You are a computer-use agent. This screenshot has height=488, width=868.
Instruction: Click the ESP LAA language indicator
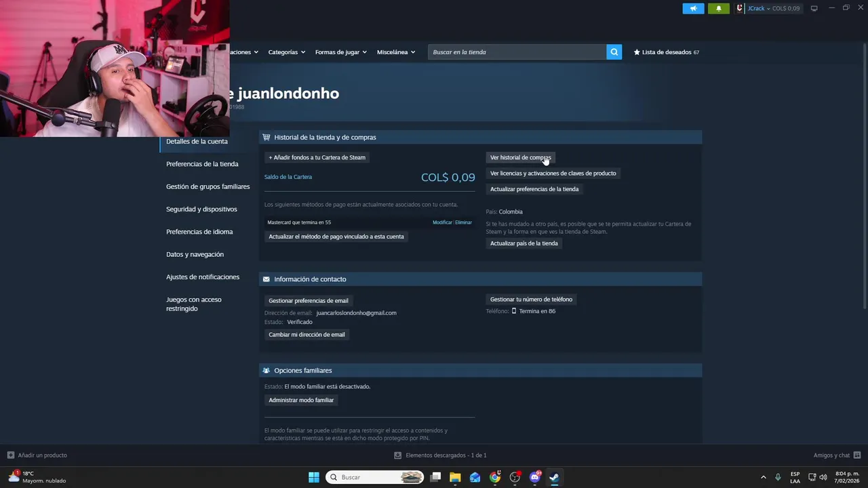click(x=795, y=477)
